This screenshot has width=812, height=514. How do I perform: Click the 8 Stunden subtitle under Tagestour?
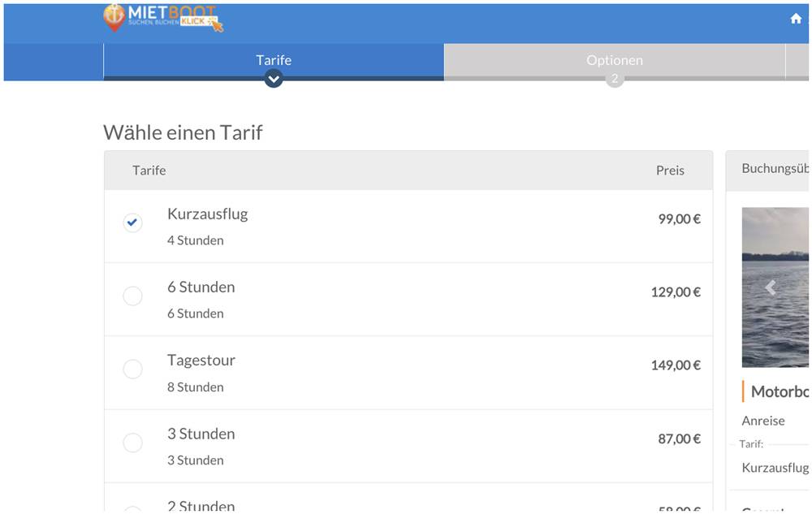[x=195, y=387]
